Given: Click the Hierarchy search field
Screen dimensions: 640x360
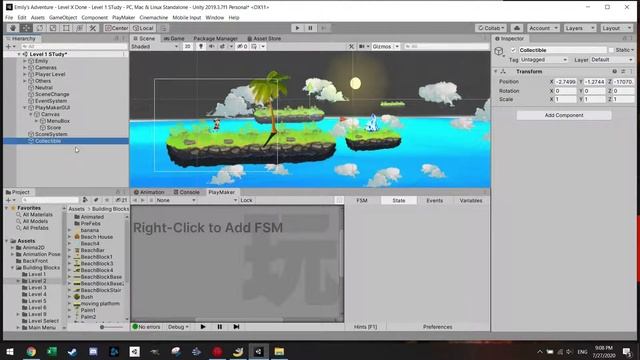Looking at the screenshot, I should (73, 47).
